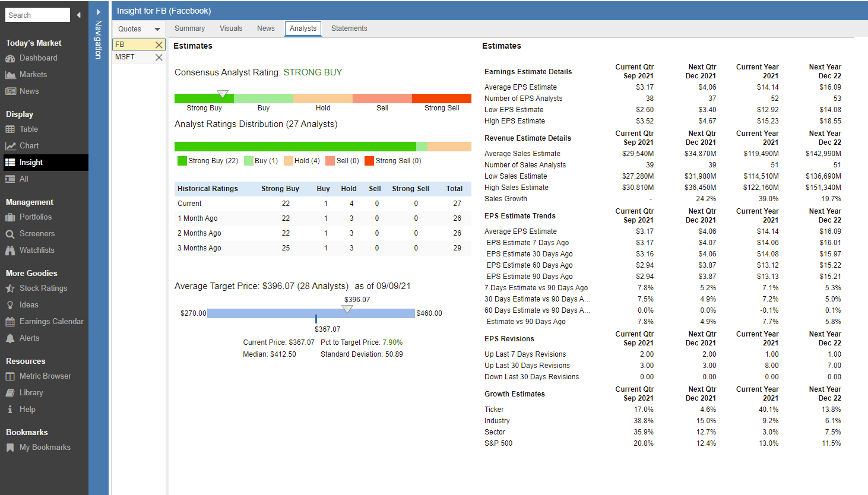Click the Historical Ratings column header
868x495 pixels.
point(208,189)
